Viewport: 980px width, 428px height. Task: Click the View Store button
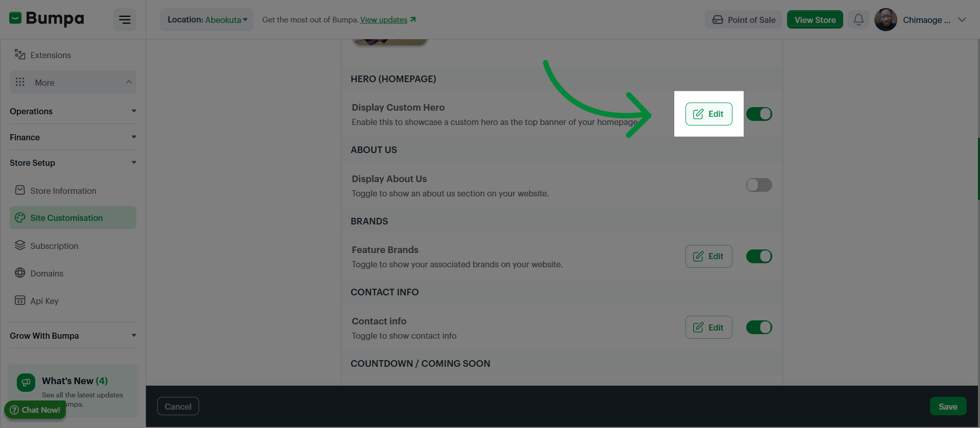tap(815, 20)
